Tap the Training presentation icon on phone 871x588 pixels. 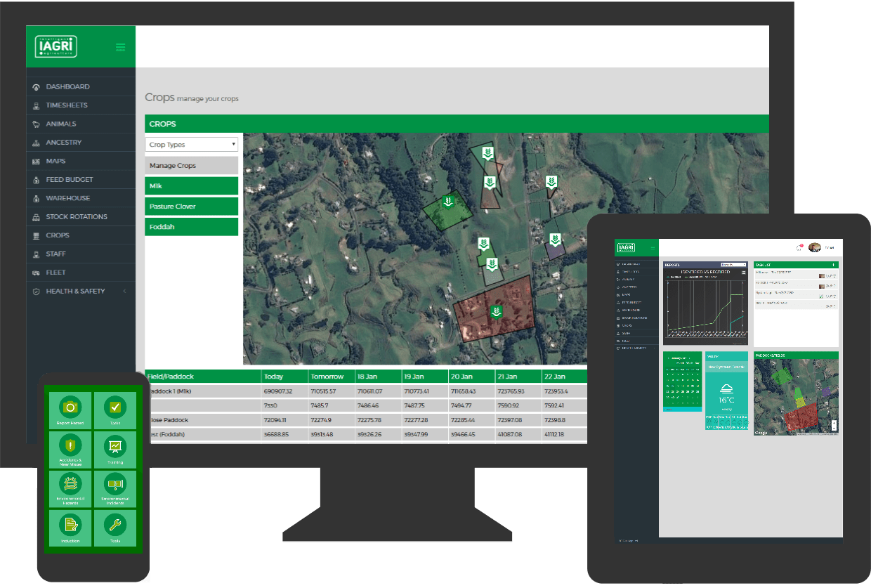pos(115,445)
